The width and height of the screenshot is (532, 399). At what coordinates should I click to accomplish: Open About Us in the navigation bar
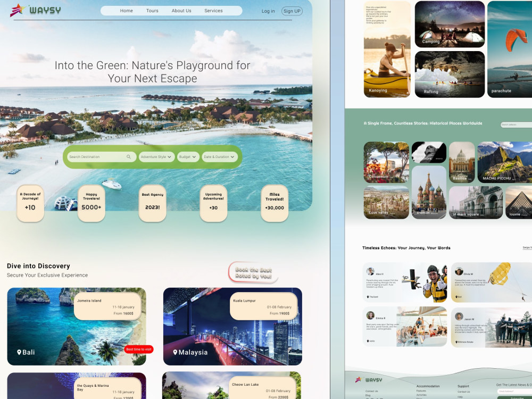coord(181,11)
